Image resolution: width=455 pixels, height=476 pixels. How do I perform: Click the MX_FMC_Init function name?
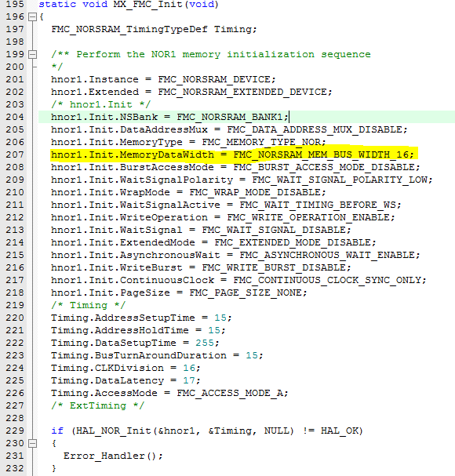tap(149, 5)
